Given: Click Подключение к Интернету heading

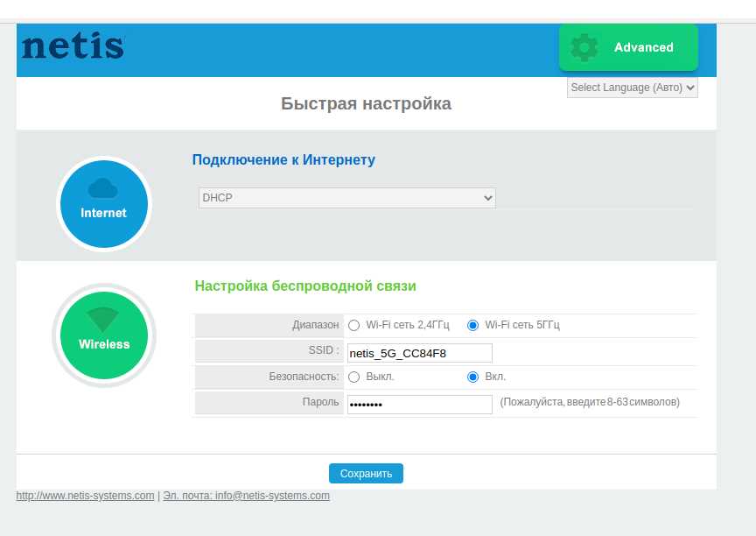Looking at the screenshot, I should tap(283, 159).
